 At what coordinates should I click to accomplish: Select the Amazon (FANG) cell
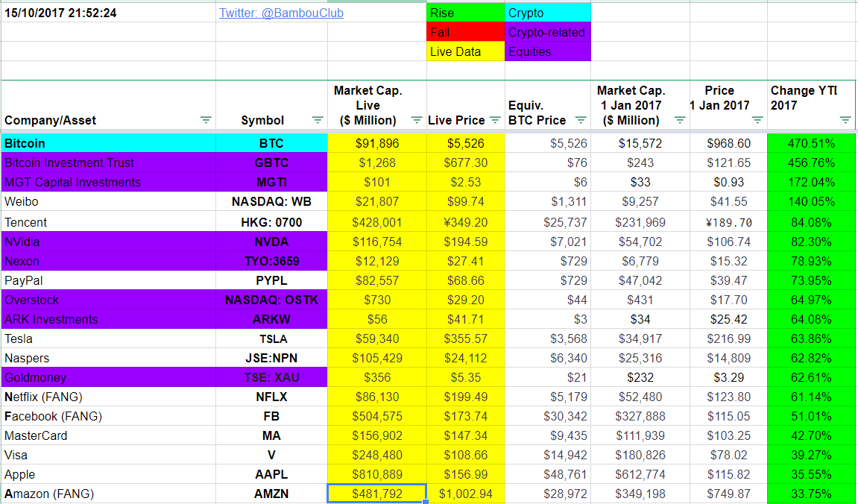108,494
